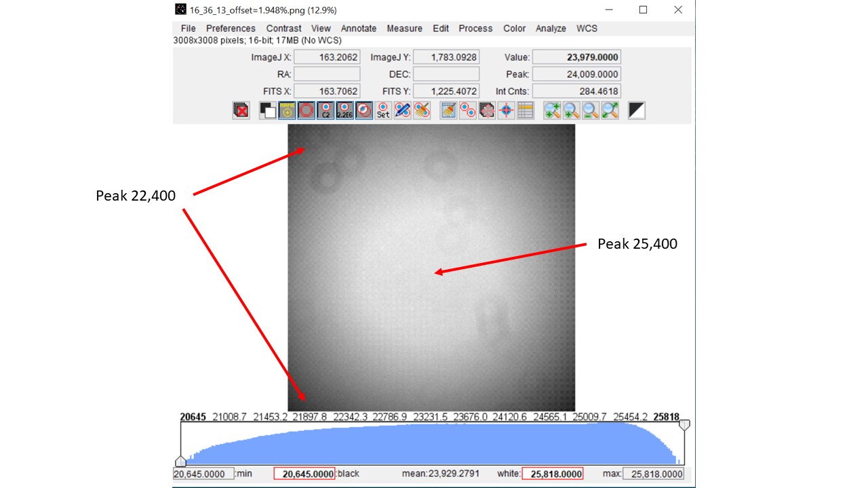Toggle the centroid apertures icon

(x=364, y=110)
